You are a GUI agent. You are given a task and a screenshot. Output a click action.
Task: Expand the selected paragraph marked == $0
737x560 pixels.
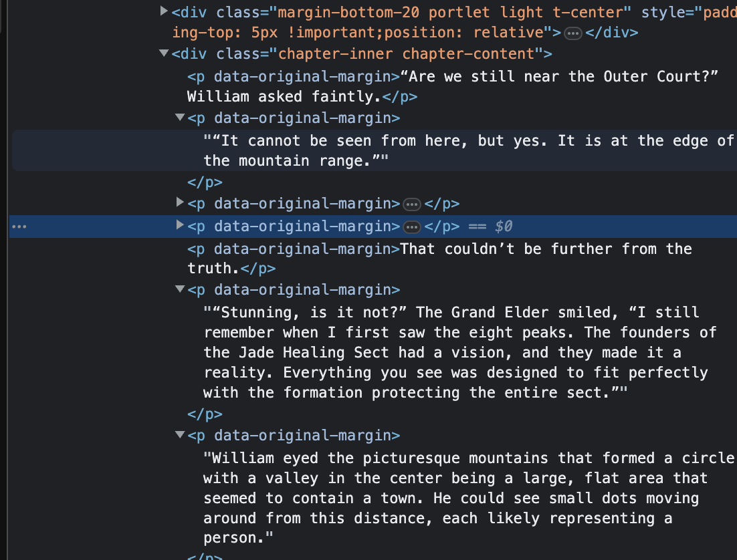[179, 225]
